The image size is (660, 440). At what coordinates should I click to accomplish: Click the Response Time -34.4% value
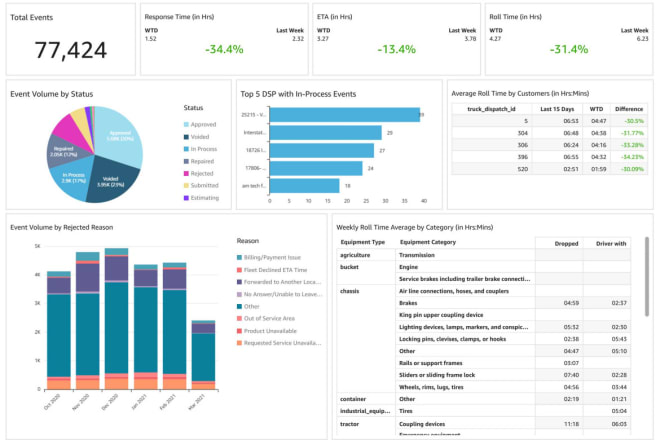coord(224,49)
